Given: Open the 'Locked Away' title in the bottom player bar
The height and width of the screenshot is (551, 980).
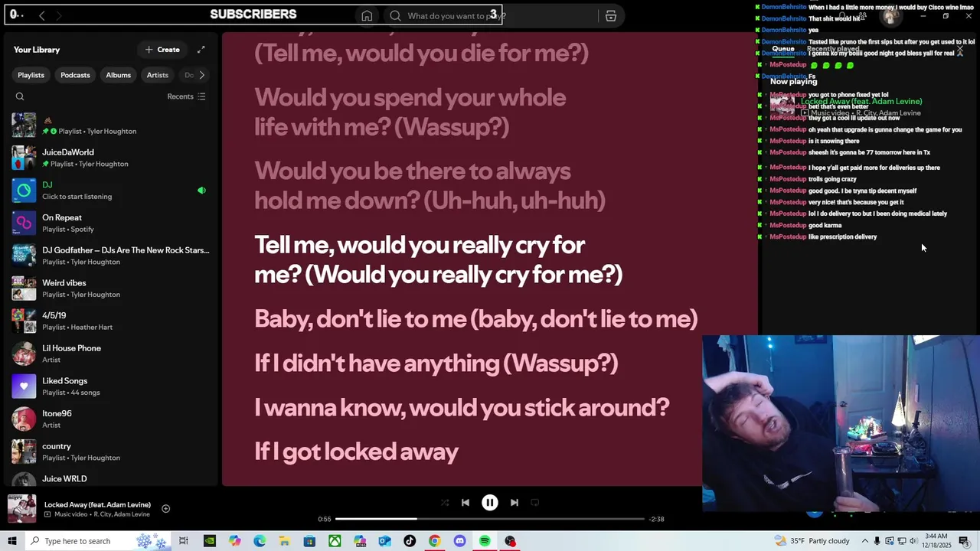Looking at the screenshot, I should click(97, 504).
